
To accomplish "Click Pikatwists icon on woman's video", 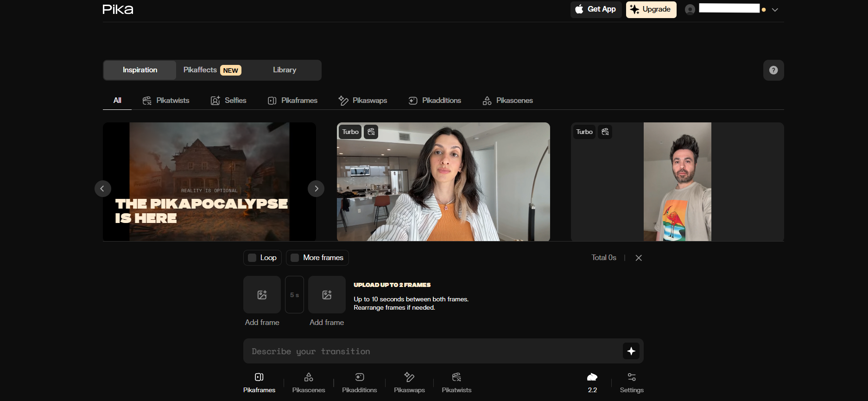I will (x=371, y=132).
